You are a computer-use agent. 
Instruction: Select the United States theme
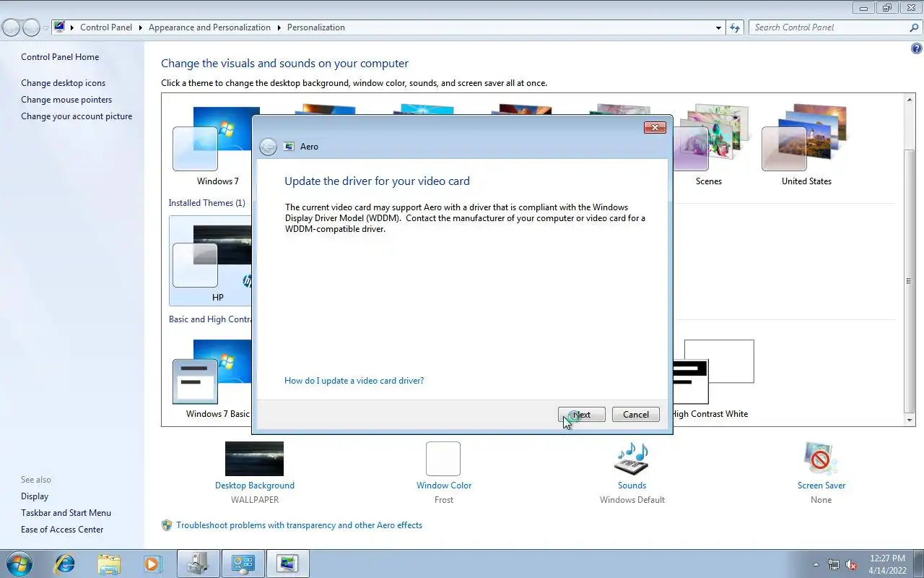(806, 146)
